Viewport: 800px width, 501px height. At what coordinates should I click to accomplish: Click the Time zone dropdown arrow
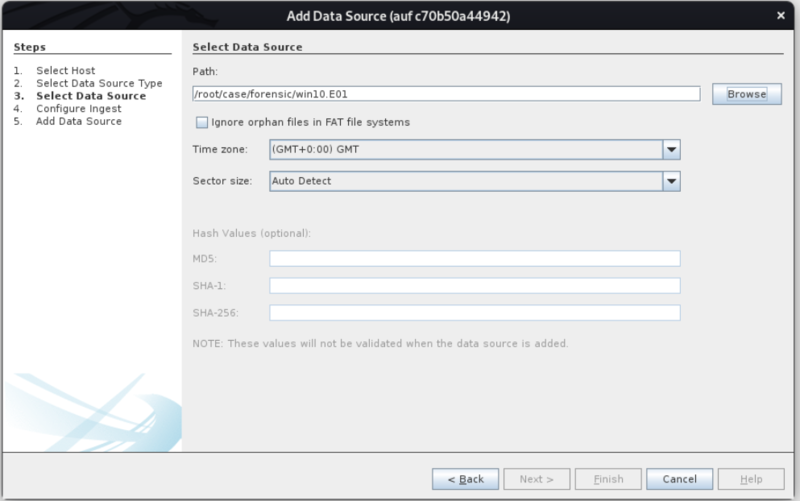tap(671, 149)
